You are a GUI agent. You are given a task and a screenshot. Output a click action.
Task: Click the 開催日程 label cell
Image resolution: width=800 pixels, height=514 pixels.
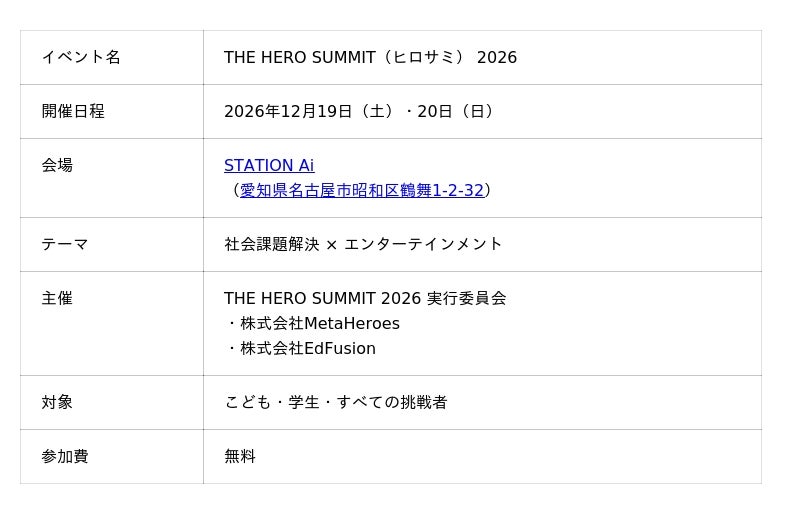point(73,112)
